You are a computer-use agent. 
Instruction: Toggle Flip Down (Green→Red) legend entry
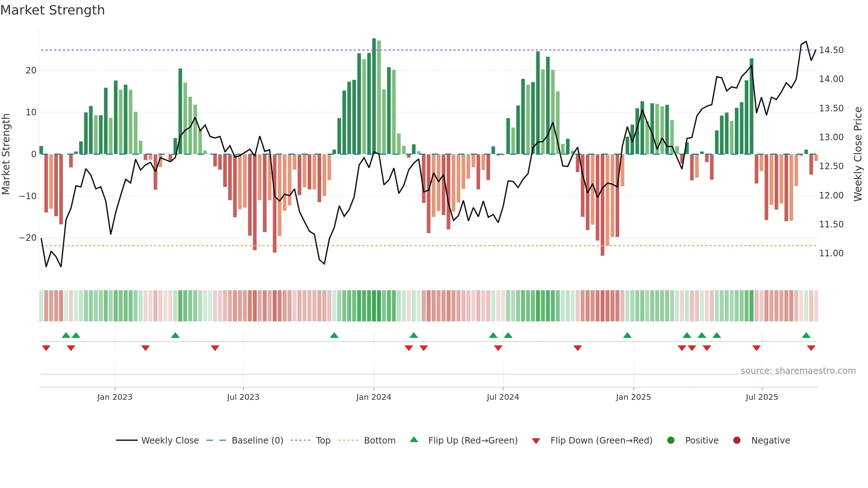click(592, 440)
